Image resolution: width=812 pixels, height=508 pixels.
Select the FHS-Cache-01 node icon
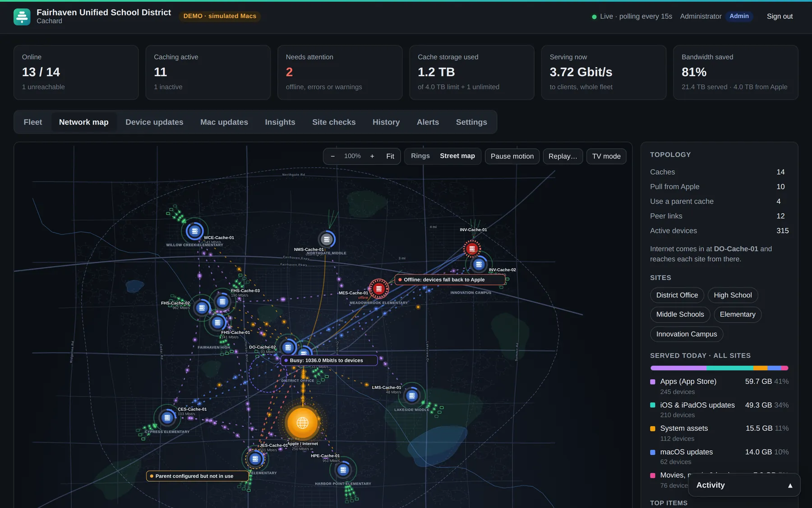217,322
